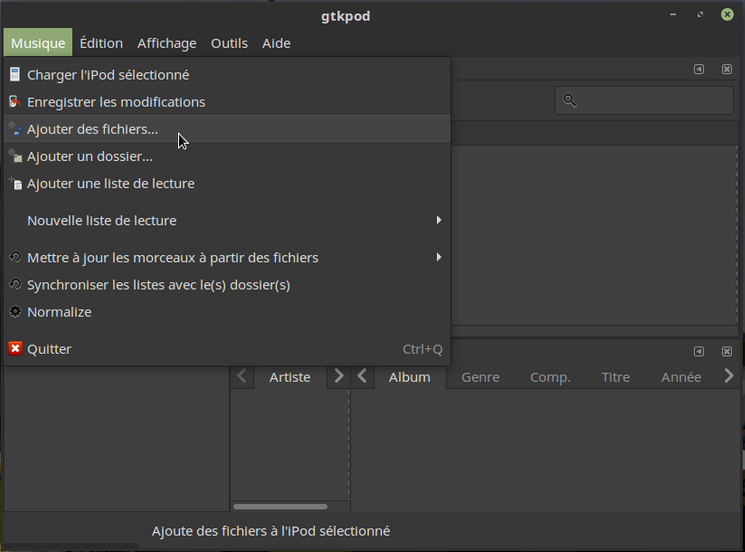Screen dimensions: 745x552
Task: Click the playlist icon beside Ajouter une liste de lecture
Action: click(x=15, y=183)
